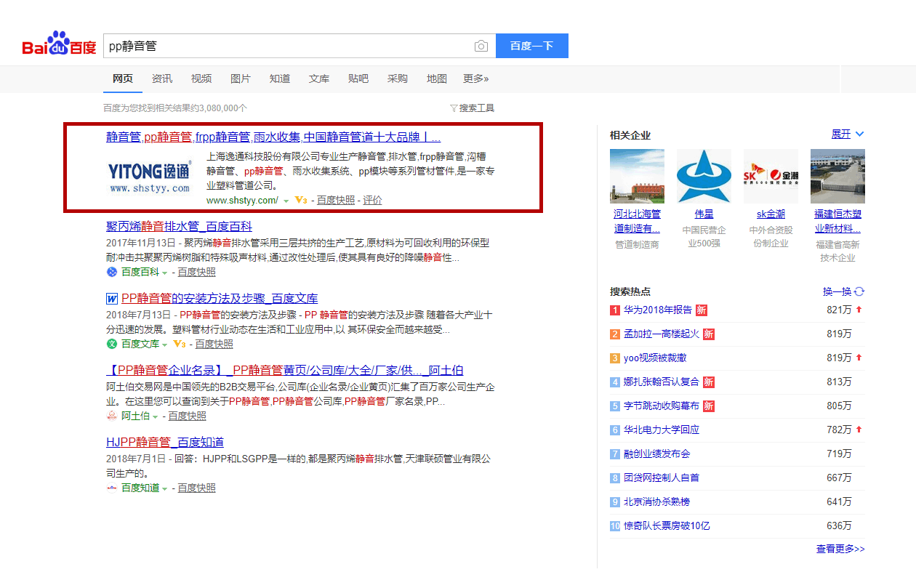Viewport: 916px width, 588px height.
Task: Open the 文库 tab
Action: click(319, 78)
